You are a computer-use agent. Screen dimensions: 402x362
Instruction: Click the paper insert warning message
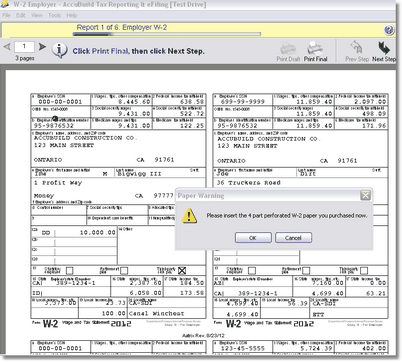[287, 216]
